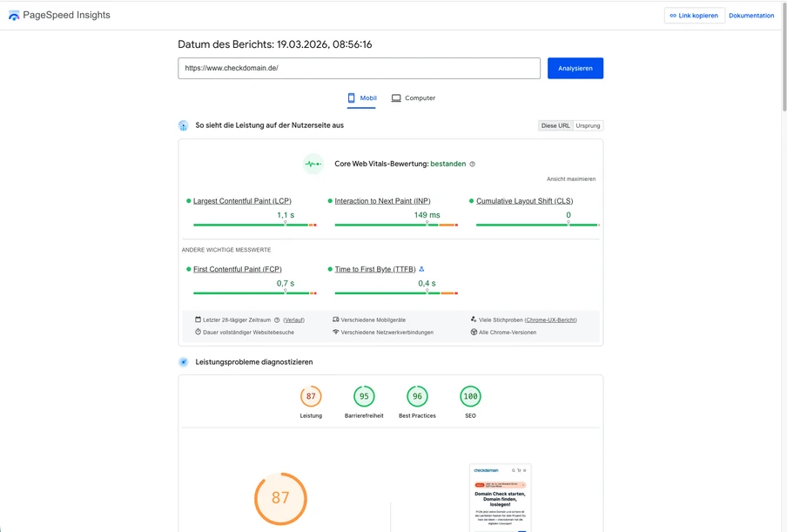Click the Wi-Fi icon beside Verschiedene Netzwerkverbindungen
The width and height of the screenshot is (787, 532).
tap(334, 331)
